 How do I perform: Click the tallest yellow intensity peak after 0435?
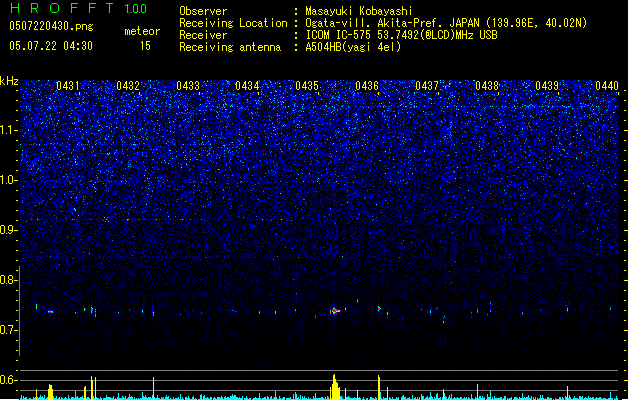(335, 387)
